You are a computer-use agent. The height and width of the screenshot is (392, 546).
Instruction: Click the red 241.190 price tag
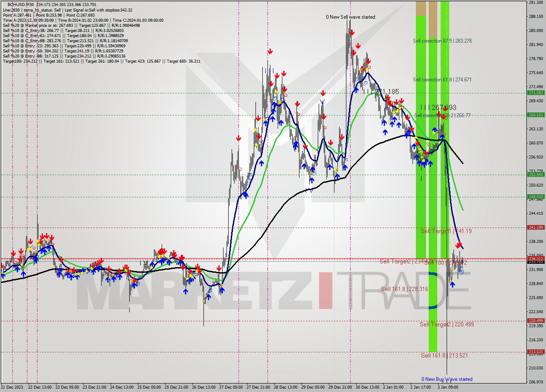536,228
